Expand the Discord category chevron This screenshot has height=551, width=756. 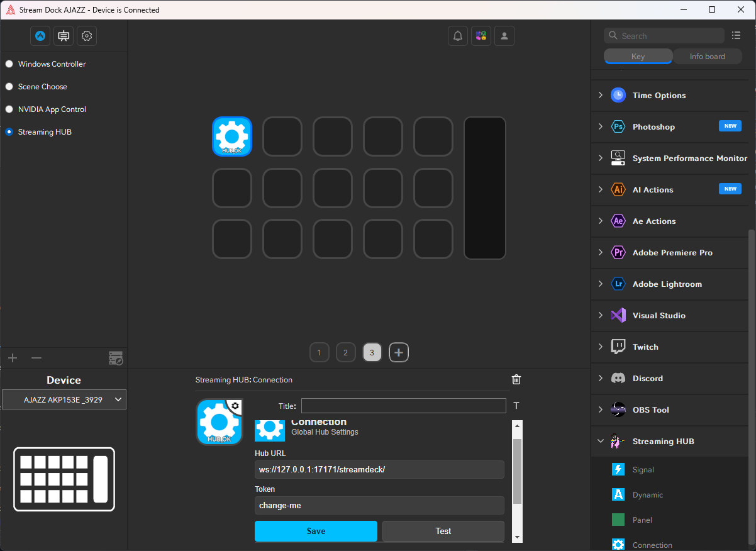[600, 378]
